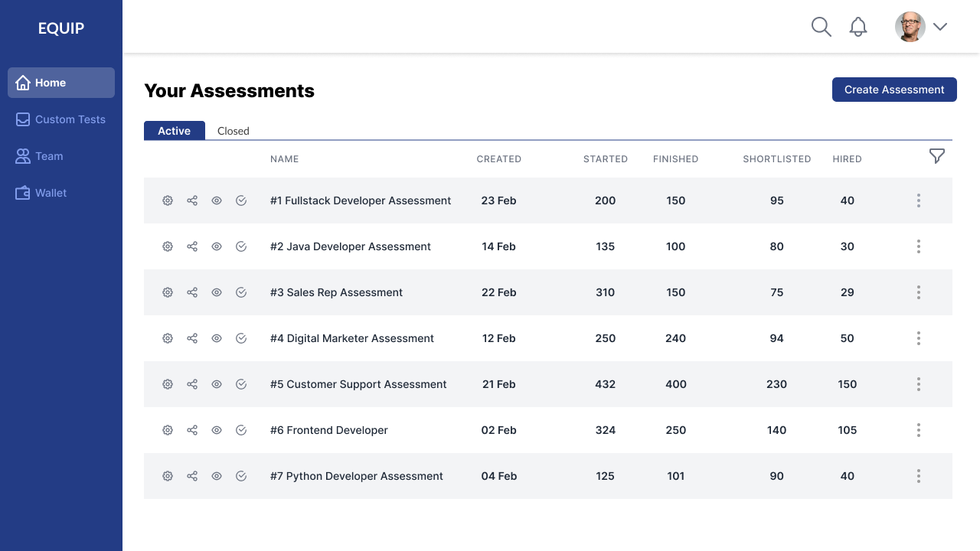The width and height of the screenshot is (980, 551).
Task: Click the notifications bell icon
Action: pyautogui.click(x=858, y=27)
